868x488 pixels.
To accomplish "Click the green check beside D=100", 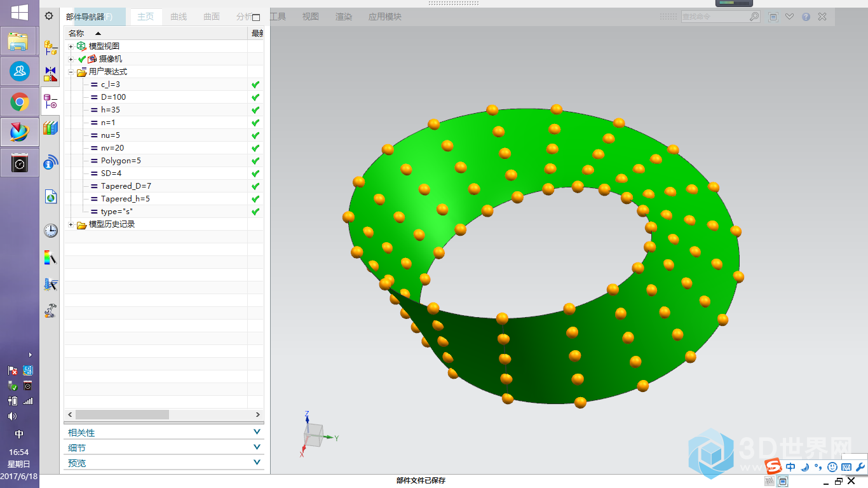I will [255, 97].
